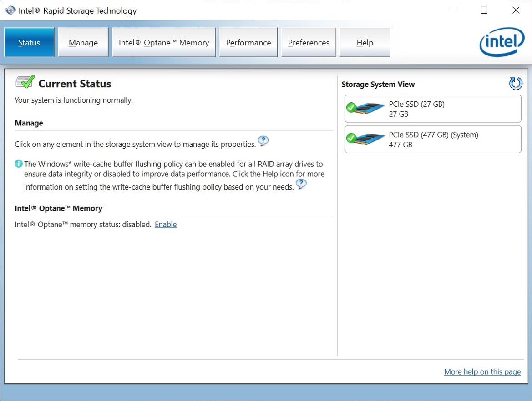This screenshot has height=401, width=532.
Task: Open the Intel Optane Memory tab
Action: click(164, 42)
